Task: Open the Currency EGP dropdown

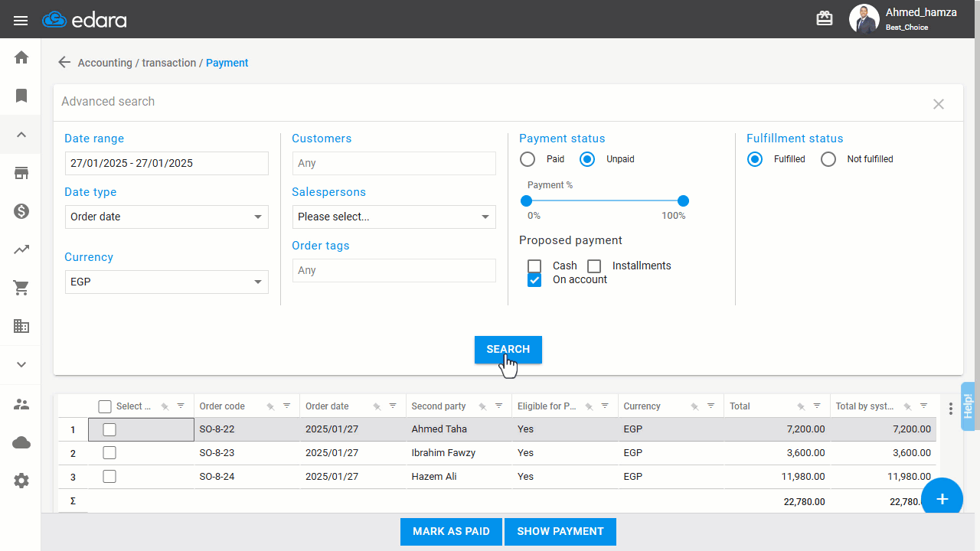Action: tap(167, 282)
